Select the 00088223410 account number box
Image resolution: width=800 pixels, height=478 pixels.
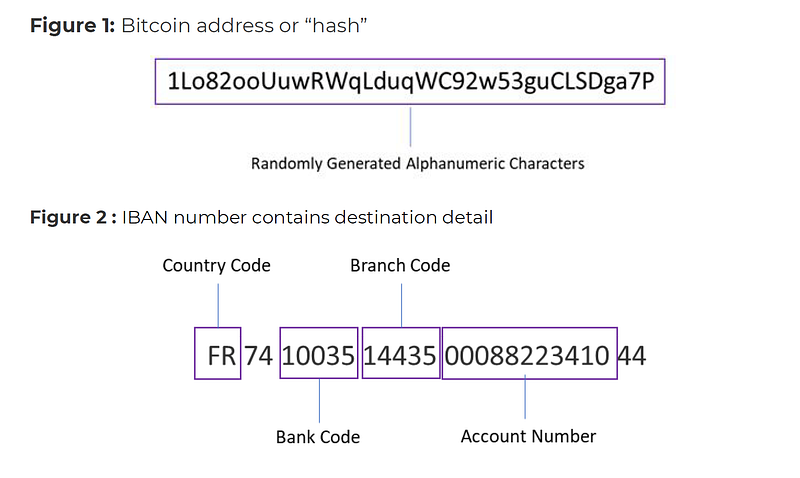pos(530,353)
